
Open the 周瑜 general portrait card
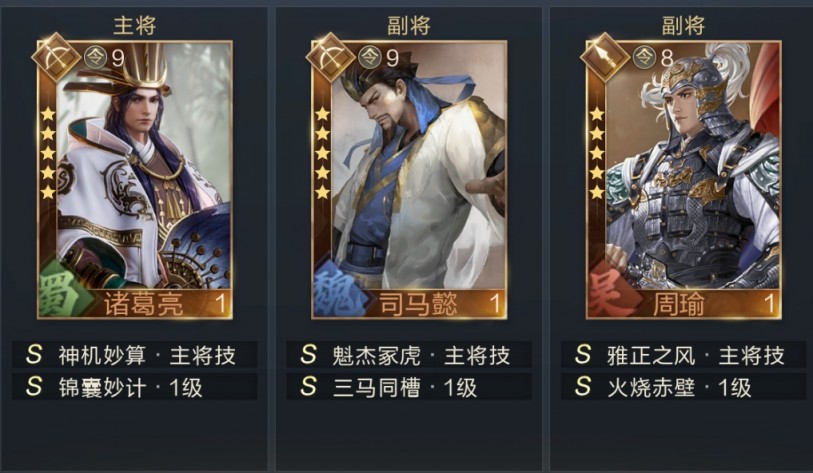[683, 179]
